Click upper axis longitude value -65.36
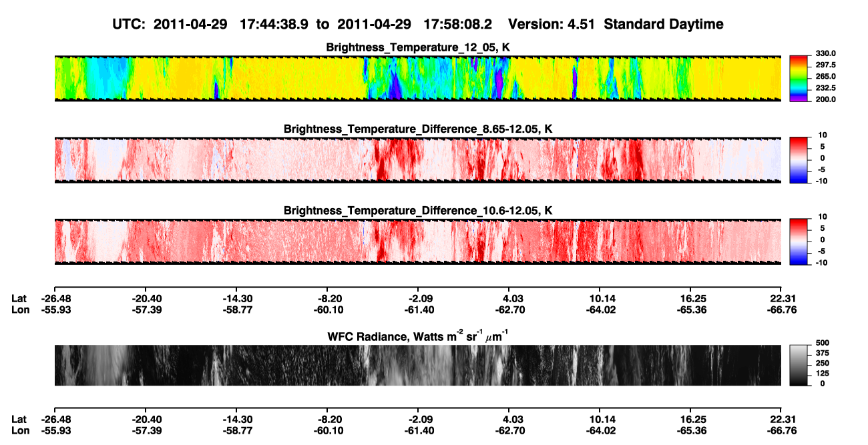Screen dimensions: 868x445 tap(690, 310)
